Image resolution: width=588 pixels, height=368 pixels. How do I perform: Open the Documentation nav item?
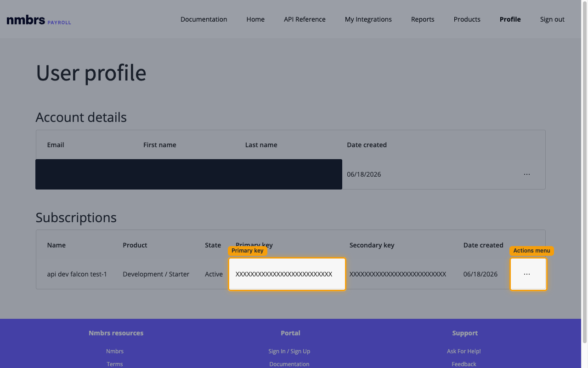click(x=204, y=19)
